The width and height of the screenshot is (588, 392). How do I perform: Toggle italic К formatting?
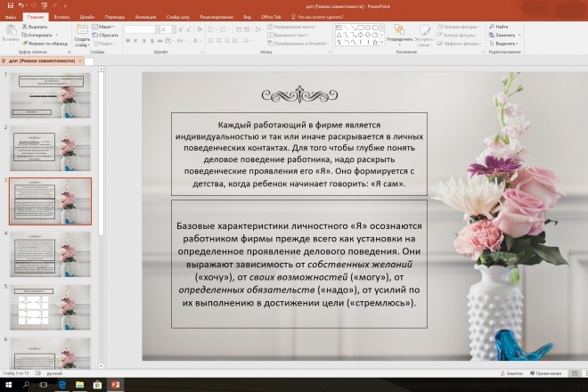[x=135, y=40]
